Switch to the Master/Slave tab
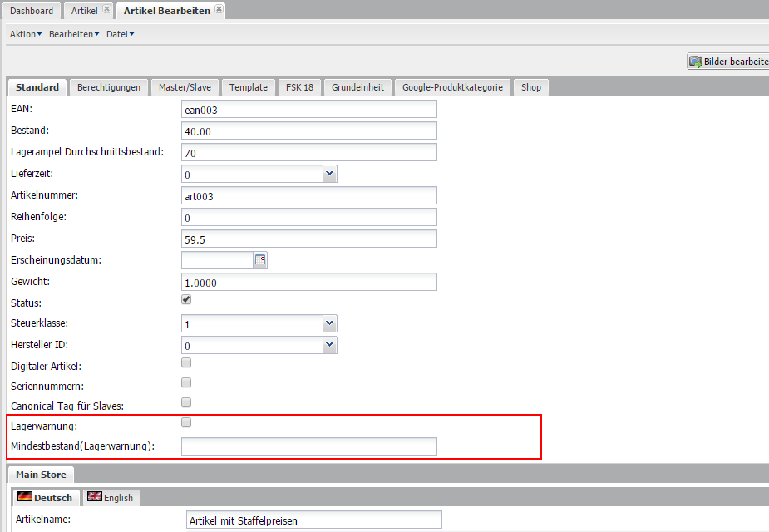769x532 pixels. pyautogui.click(x=185, y=87)
